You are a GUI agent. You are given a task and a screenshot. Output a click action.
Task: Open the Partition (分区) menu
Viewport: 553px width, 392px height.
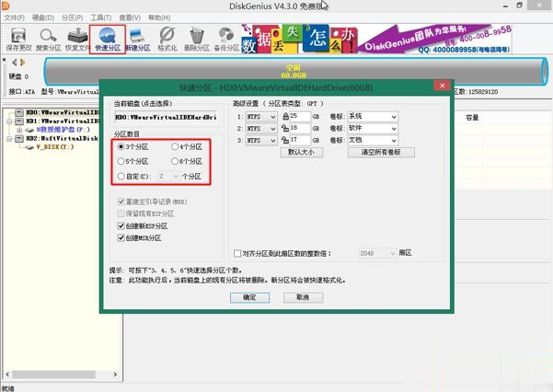coord(72,17)
